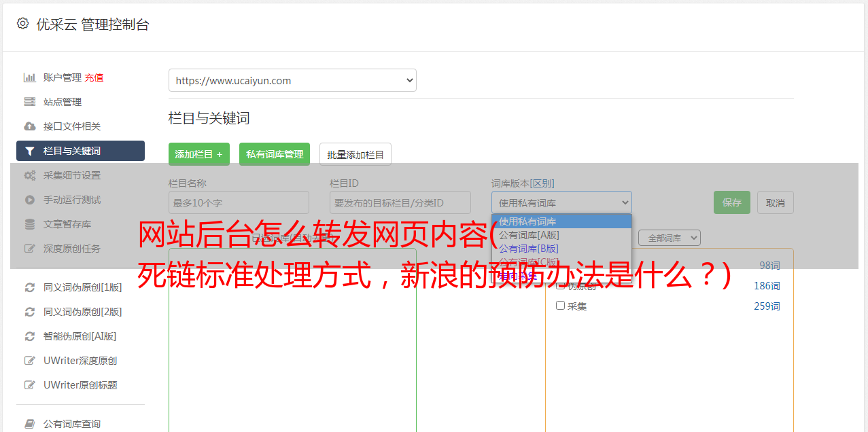
Task: Expand the https://www.ucaiyun.com site selector
Action: coord(292,80)
